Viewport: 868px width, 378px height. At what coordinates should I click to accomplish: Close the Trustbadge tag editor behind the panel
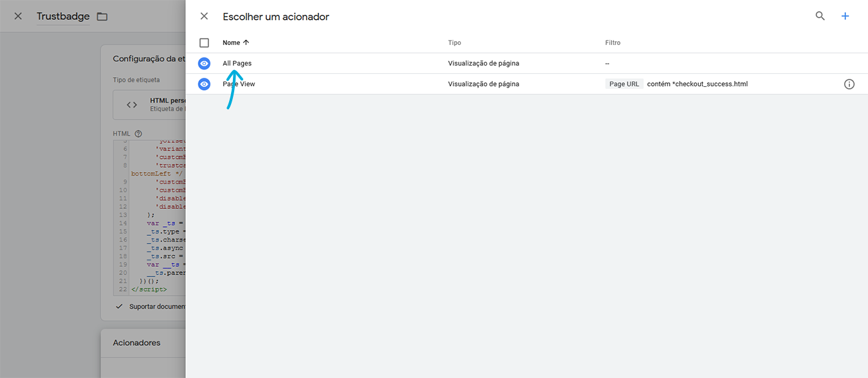pos(18,16)
